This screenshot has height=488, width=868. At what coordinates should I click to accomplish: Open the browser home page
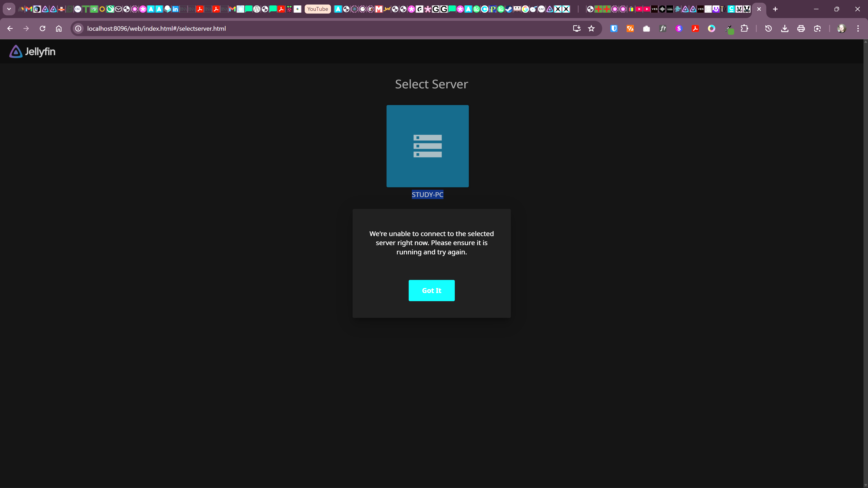(59, 29)
